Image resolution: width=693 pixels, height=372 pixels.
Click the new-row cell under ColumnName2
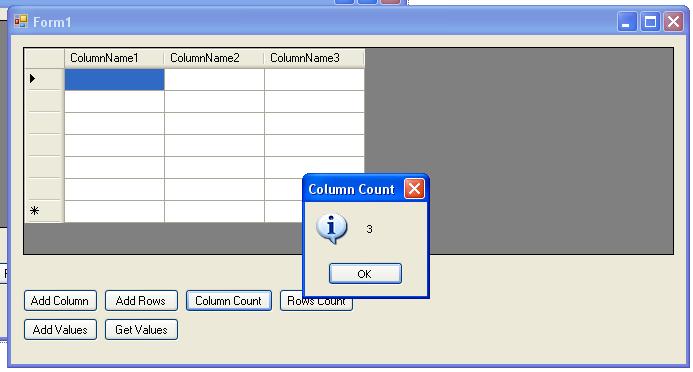click(214, 212)
